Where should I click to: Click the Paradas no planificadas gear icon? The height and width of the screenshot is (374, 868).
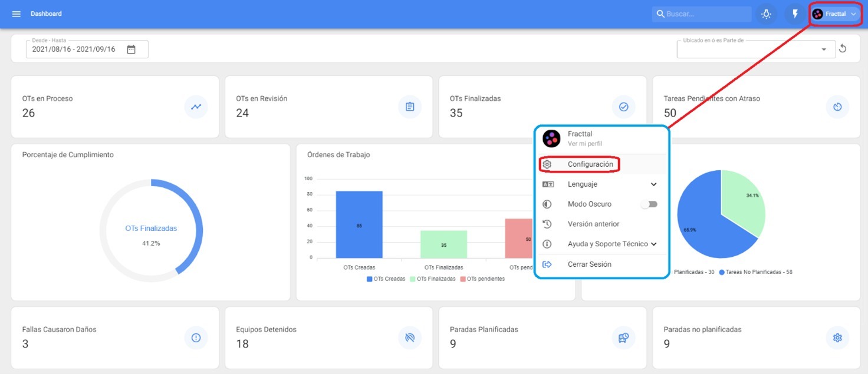(x=837, y=337)
